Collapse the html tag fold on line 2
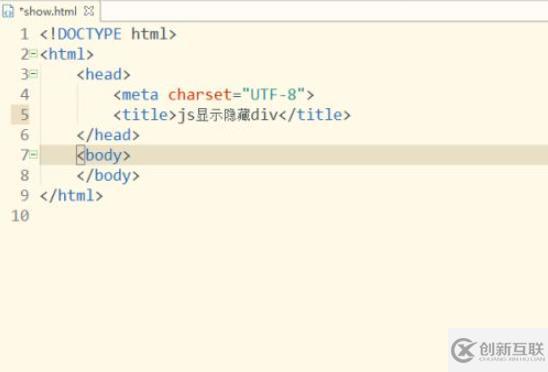 tap(34, 53)
